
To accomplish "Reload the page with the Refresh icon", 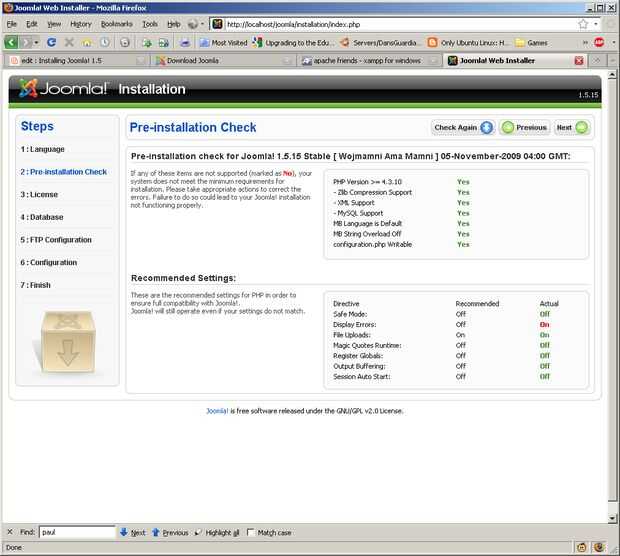I will click(x=51, y=42).
